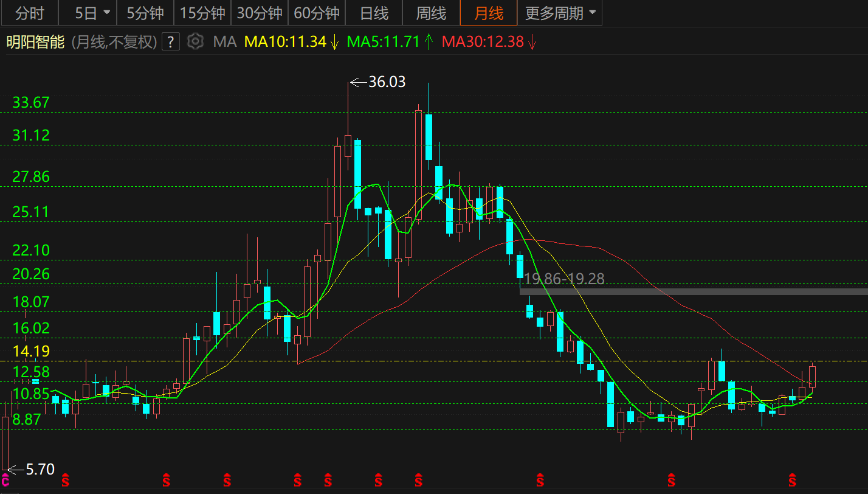Click the 33.67 price level label

coord(31,102)
